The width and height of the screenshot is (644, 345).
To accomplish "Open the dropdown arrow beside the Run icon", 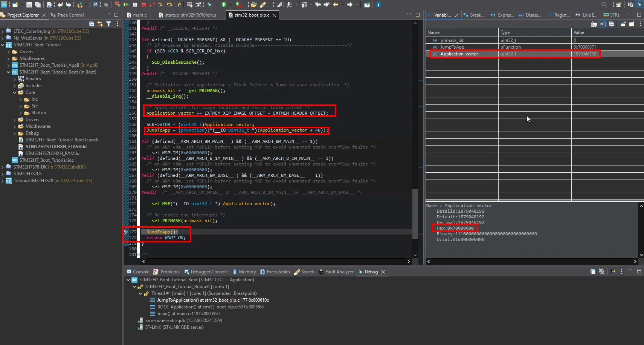I will point(230,5).
